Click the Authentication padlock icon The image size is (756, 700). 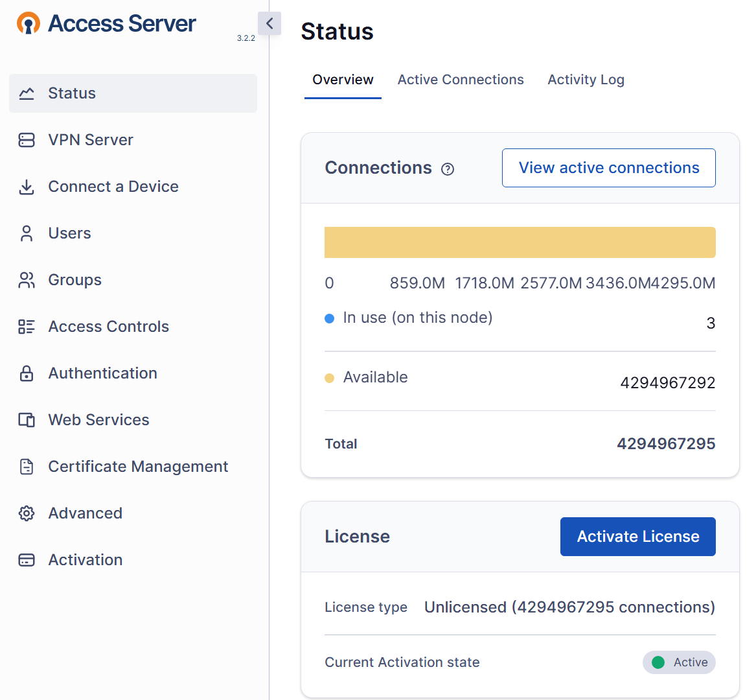(x=27, y=373)
